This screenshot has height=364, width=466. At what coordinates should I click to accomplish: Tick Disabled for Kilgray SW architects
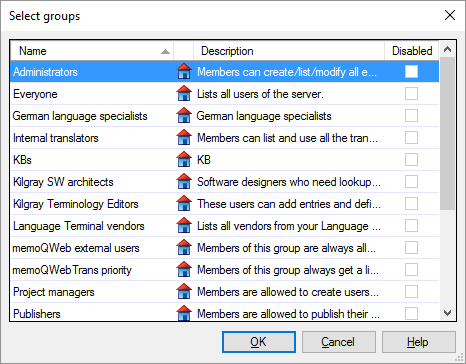(x=411, y=181)
